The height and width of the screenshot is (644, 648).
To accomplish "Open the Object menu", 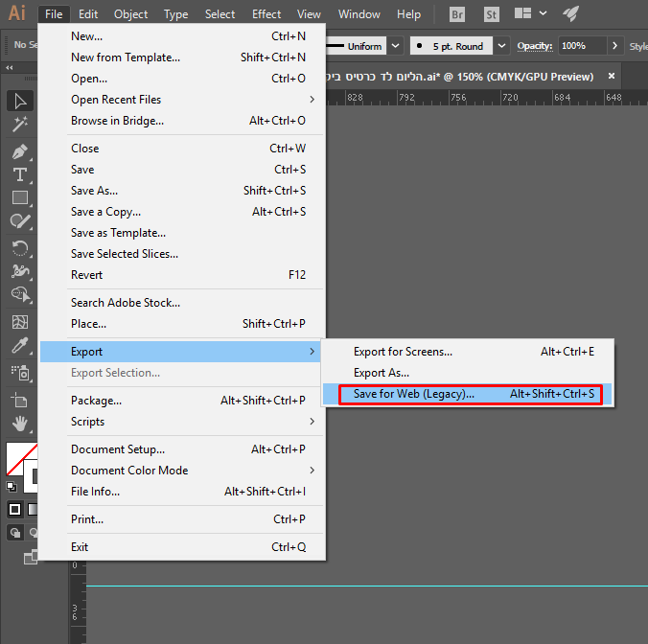I will point(130,14).
